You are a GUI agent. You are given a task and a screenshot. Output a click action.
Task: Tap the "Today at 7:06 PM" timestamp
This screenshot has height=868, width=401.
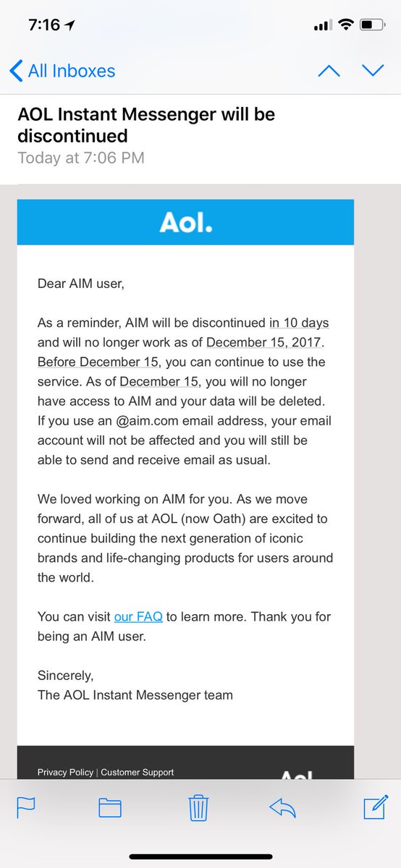pos(81,157)
